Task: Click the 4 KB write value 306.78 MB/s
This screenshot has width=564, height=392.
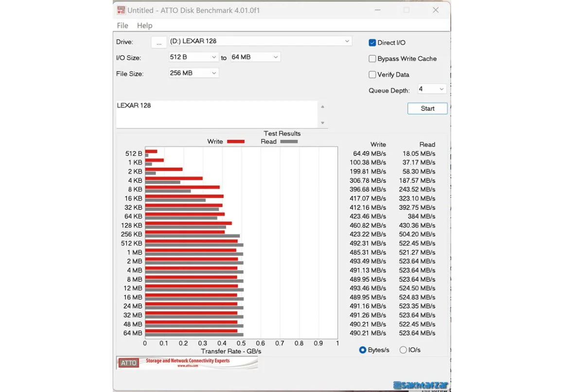Action: pos(368,181)
